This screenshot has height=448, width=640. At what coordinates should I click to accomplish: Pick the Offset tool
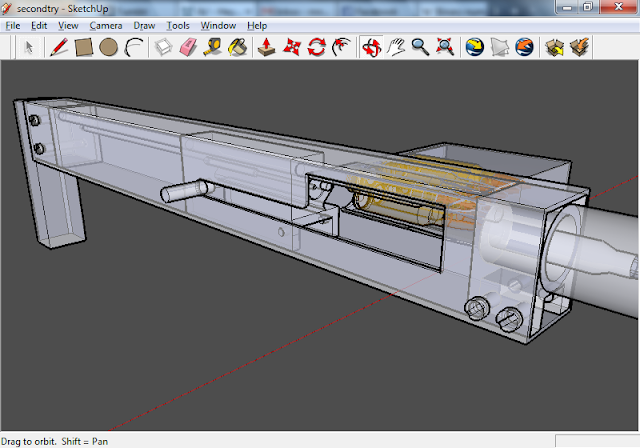click(x=342, y=47)
